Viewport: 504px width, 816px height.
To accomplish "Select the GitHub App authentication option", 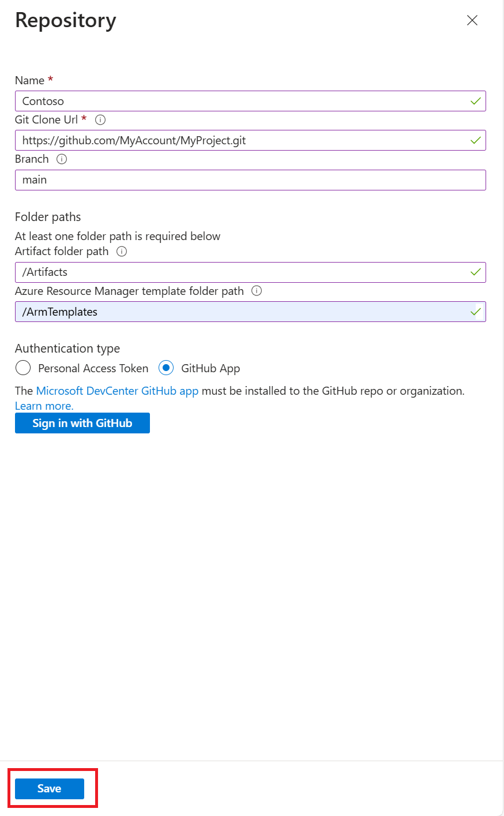I will point(166,368).
